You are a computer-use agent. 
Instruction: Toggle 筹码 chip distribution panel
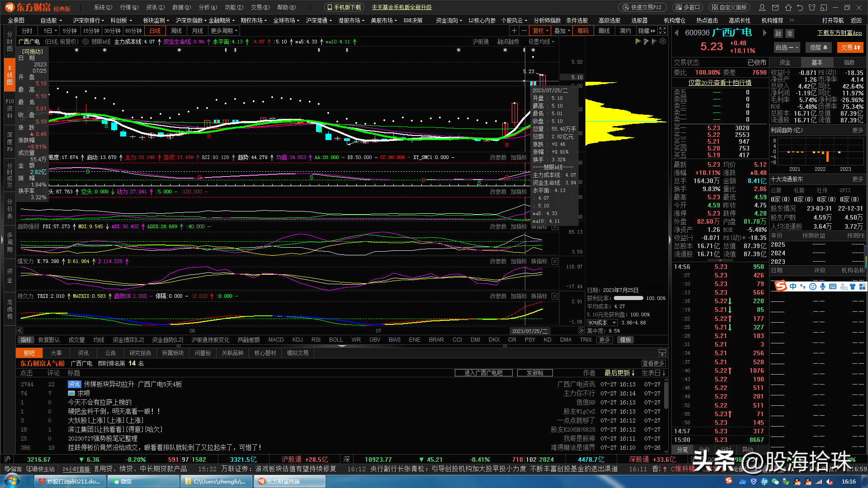pyautogui.click(x=583, y=31)
